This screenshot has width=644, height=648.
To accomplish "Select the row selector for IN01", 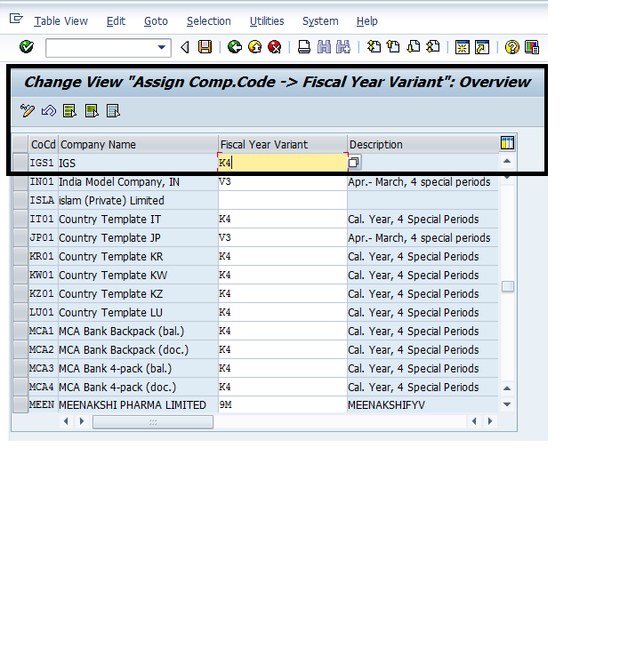I will 20,182.
